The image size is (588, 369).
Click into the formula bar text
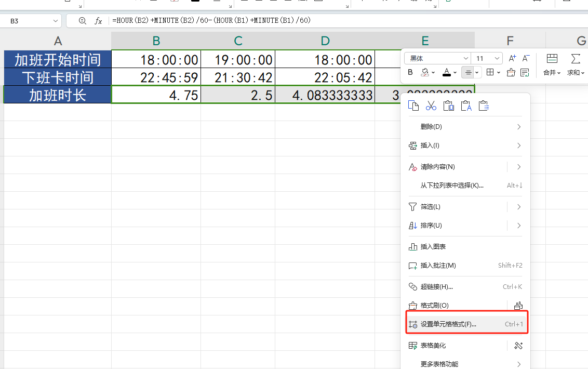pyautogui.click(x=211, y=20)
